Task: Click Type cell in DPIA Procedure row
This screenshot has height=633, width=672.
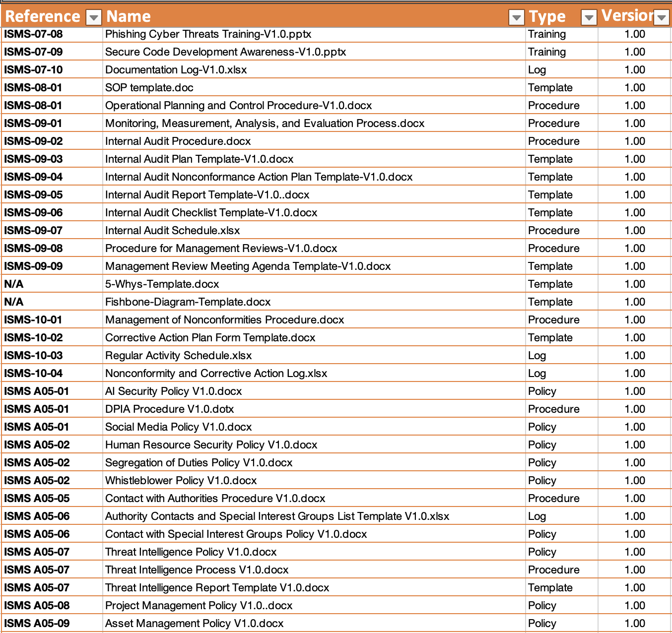Action: pyautogui.click(x=562, y=409)
